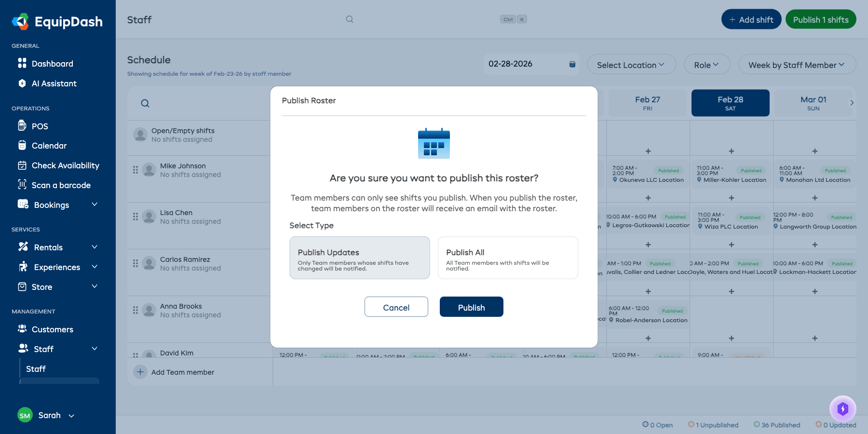This screenshot has width=868, height=434.
Task: Select the Publish Updates option
Action: pyautogui.click(x=359, y=258)
